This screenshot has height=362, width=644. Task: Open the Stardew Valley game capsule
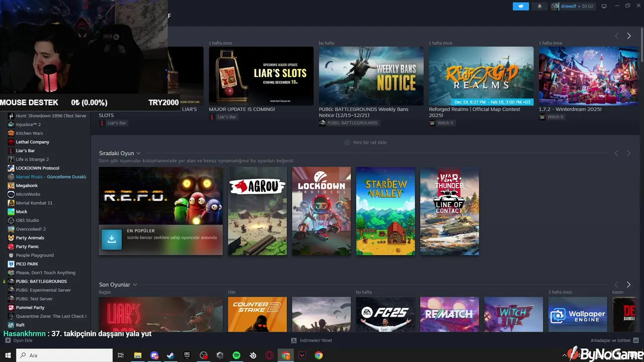(385, 211)
